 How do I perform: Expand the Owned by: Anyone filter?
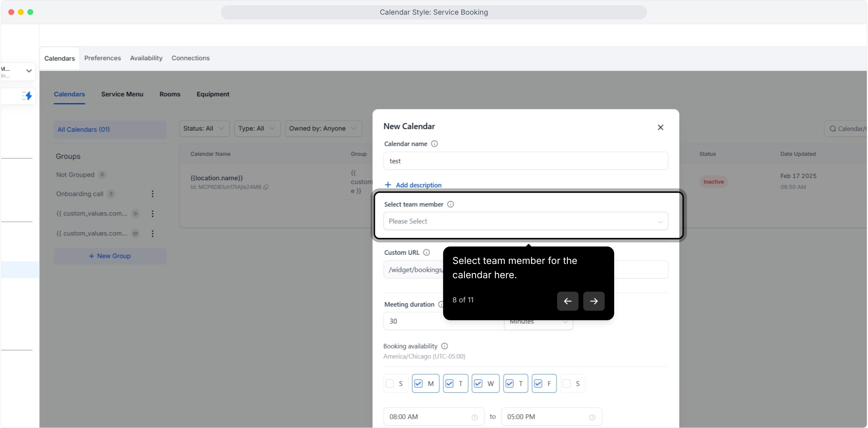(x=323, y=128)
